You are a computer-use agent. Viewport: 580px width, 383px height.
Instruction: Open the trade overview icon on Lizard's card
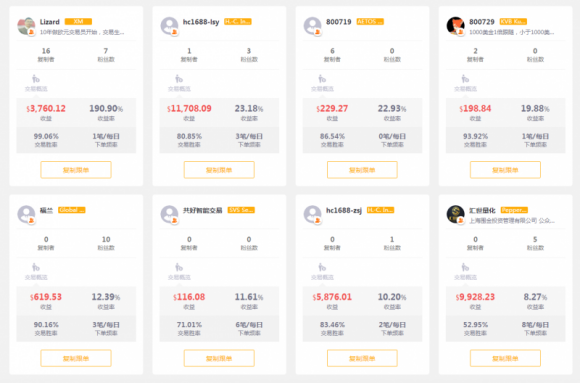coord(36,79)
